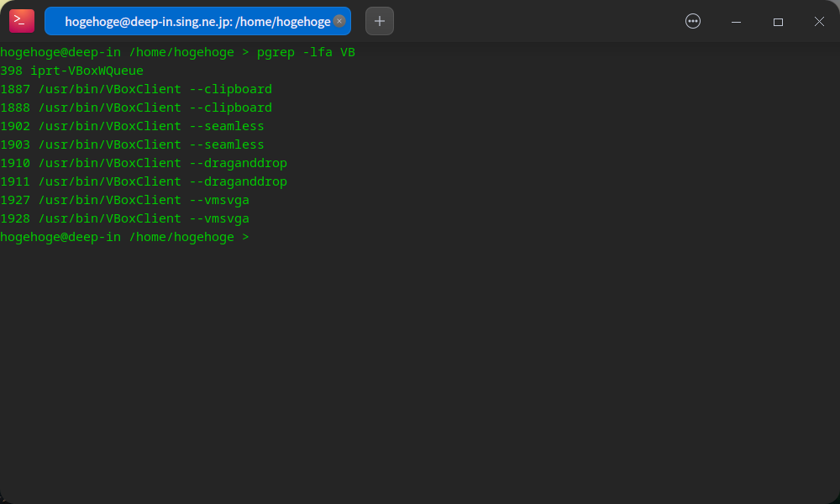Select the hogehoge@deep-in.sing.ne.jp terminal tab

197,21
